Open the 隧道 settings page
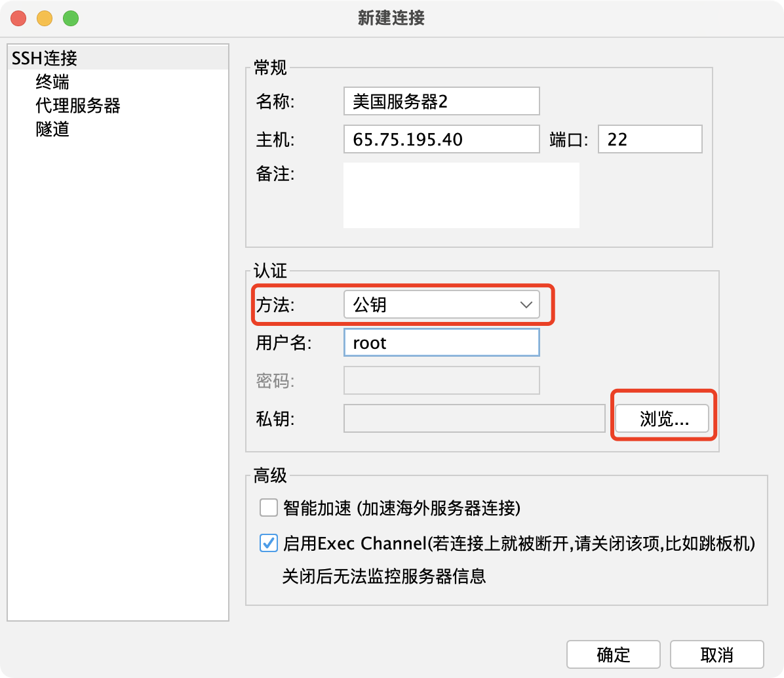784x678 pixels. tap(52, 129)
